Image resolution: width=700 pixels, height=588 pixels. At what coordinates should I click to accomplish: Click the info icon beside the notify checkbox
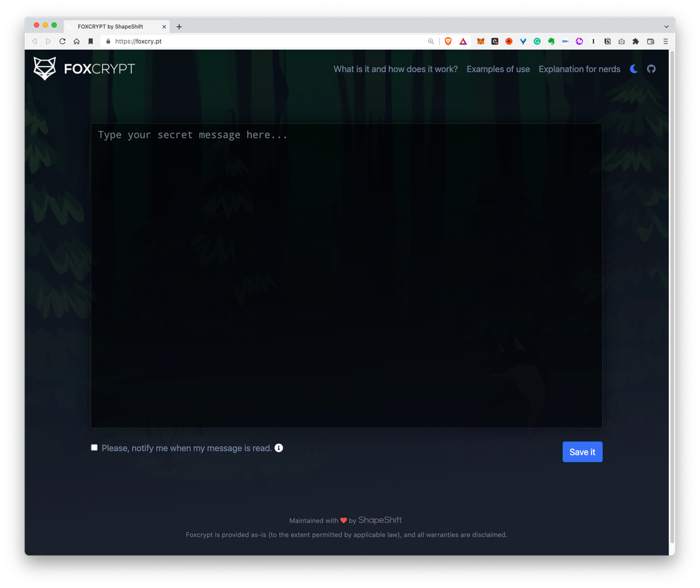279,447
